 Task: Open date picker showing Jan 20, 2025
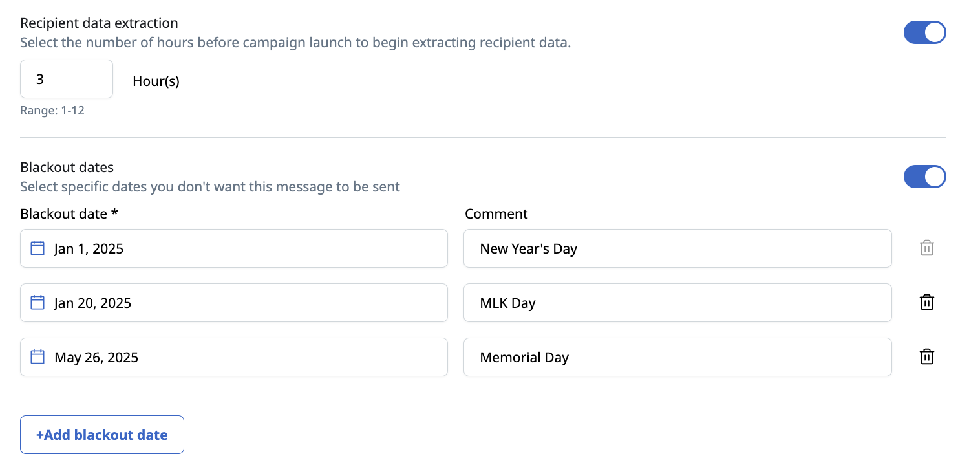(234, 303)
